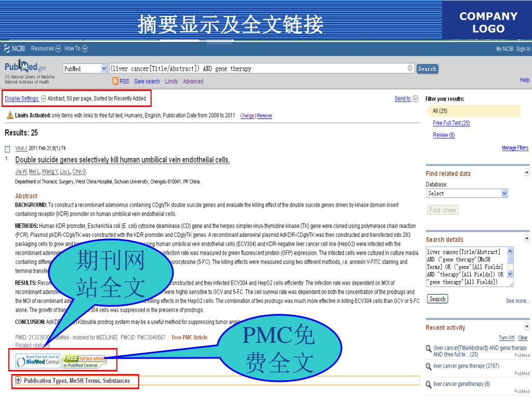This screenshot has width=532, height=399.
Task: Click the Display Settings link
Action: (x=22, y=98)
